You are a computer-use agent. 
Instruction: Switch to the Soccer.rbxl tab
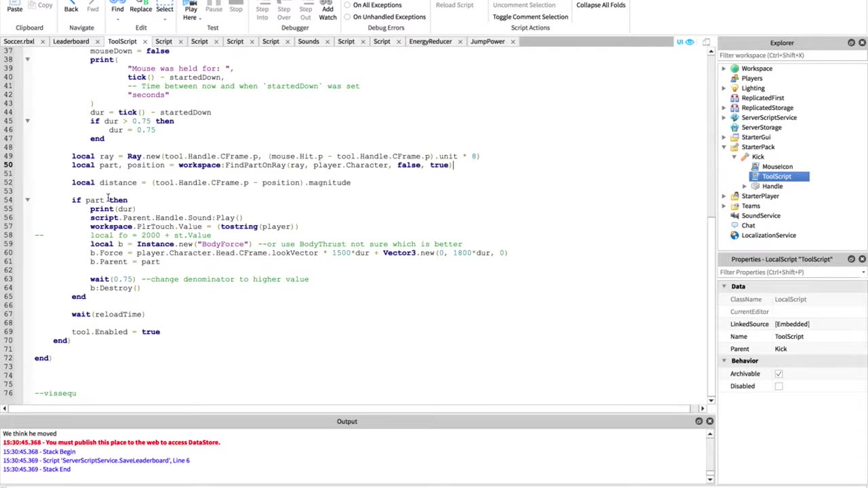tap(19, 41)
